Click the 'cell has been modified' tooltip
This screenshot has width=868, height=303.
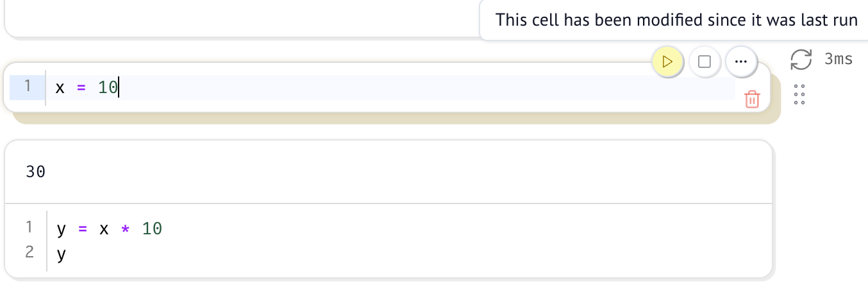click(x=676, y=20)
